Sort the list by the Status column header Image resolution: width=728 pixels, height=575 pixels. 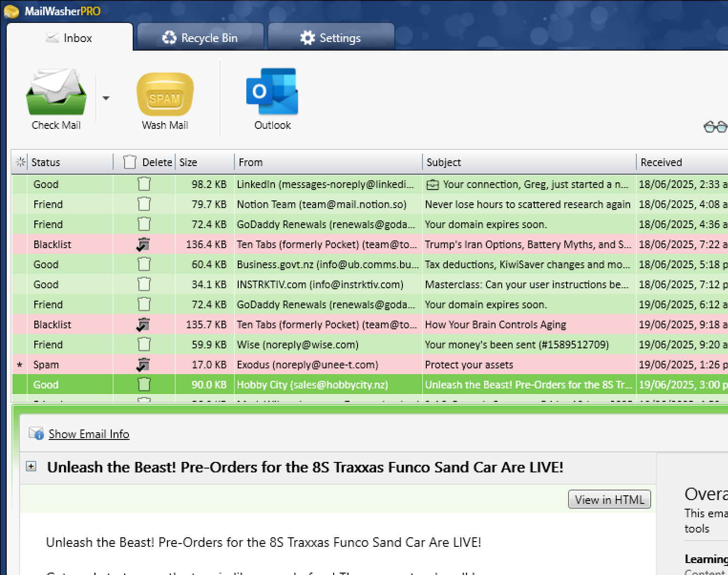tap(70, 162)
